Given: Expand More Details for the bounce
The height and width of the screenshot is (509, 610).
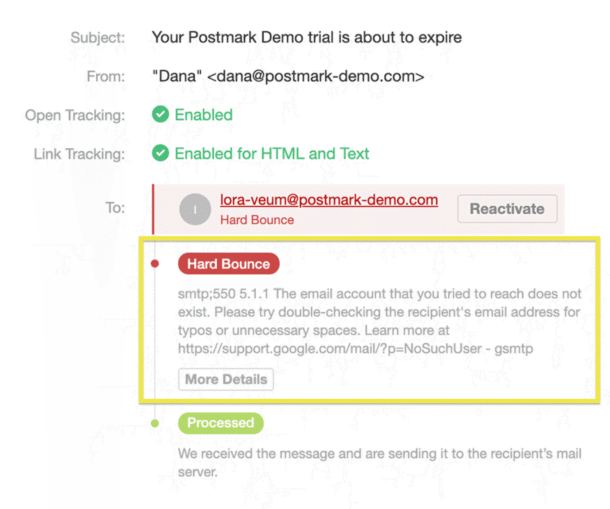Looking at the screenshot, I should tap(226, 379).
